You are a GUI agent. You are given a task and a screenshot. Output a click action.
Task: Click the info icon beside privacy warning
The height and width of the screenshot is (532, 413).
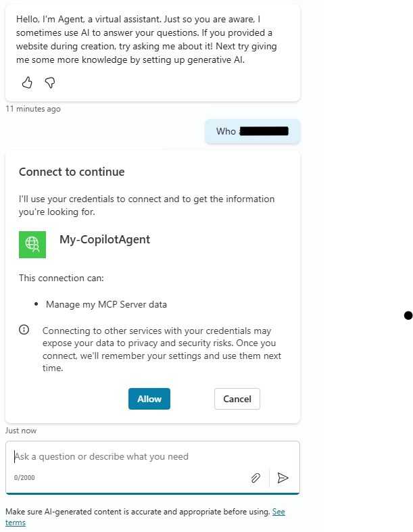(x=24, y=329)
